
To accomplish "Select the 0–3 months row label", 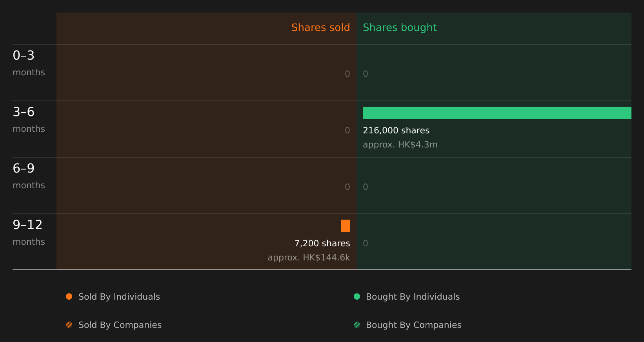I will point(29,63).
